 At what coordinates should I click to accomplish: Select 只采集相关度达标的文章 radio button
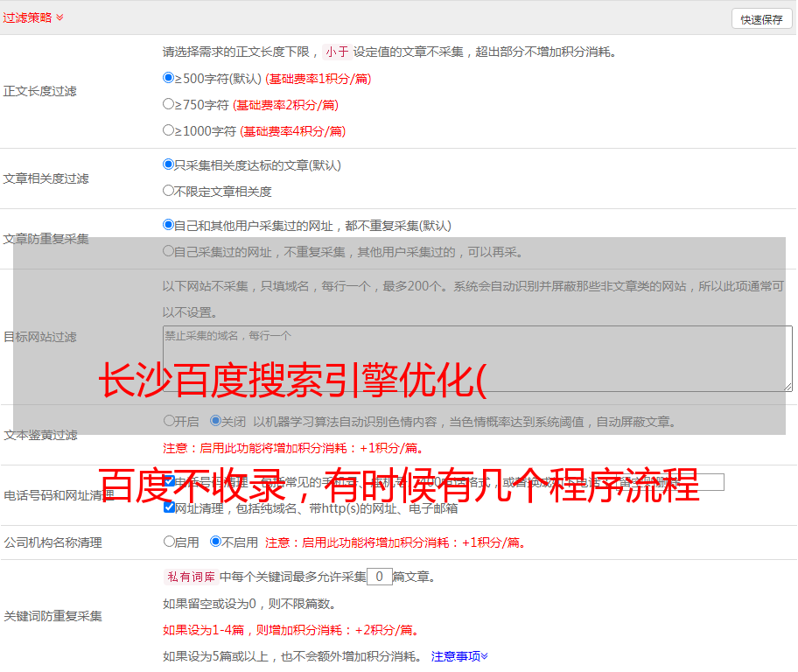coord(169,164)
